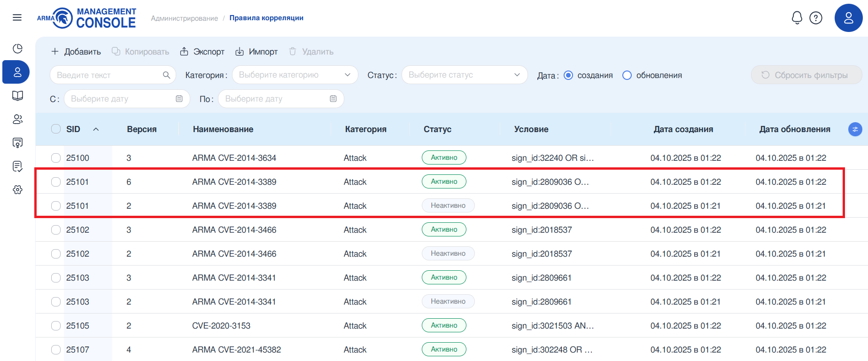Click the table column settings icon
Screen dimensions: 868x361
tap(855, 129)
